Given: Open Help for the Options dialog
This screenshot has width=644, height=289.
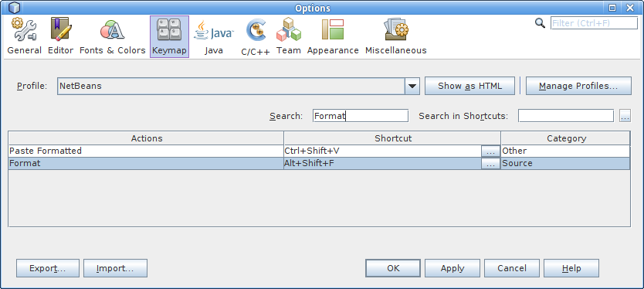Looking at the screenshot, I should 571,268.
